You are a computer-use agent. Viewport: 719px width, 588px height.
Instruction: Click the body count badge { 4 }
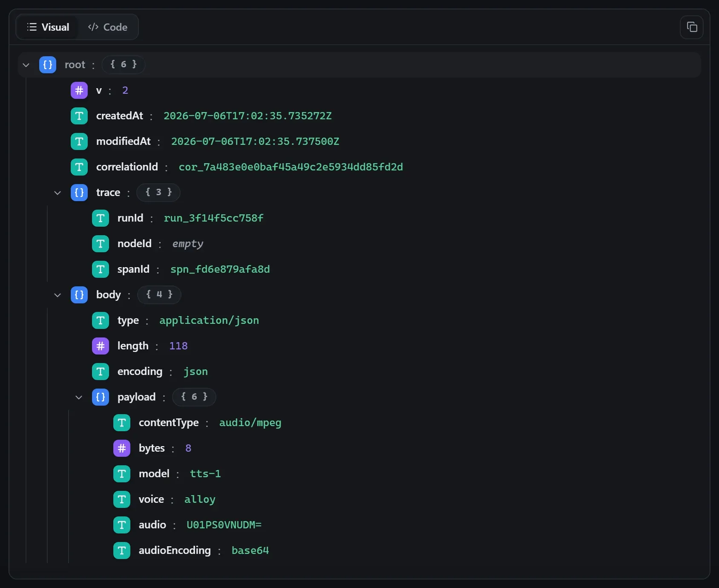(x=159, y=294)
